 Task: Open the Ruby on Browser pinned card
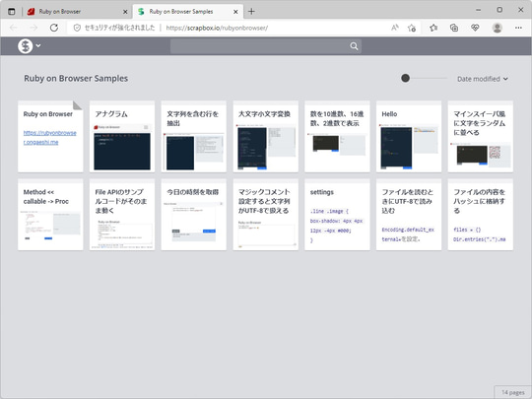click(x=50, y=136)
